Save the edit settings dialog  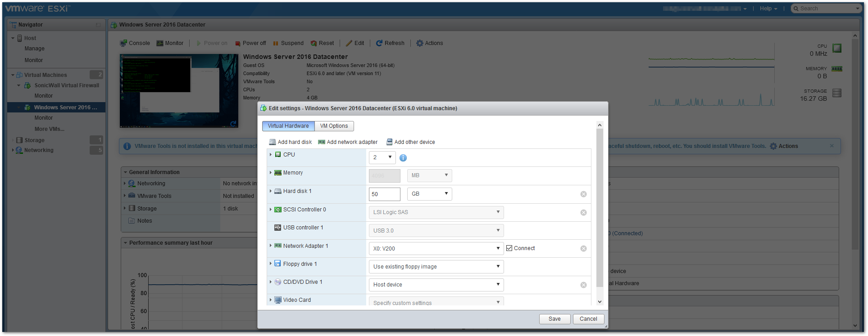coord(554,319)
